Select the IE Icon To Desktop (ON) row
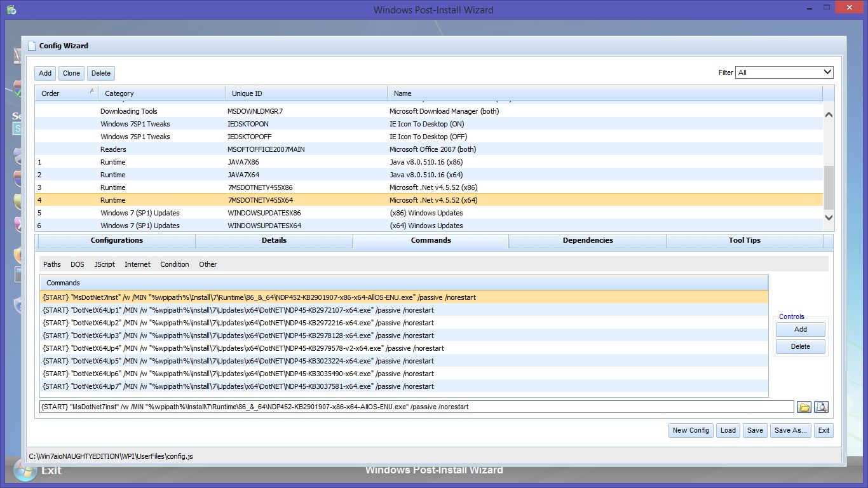 pyautogui.click(x=429, y=124)
